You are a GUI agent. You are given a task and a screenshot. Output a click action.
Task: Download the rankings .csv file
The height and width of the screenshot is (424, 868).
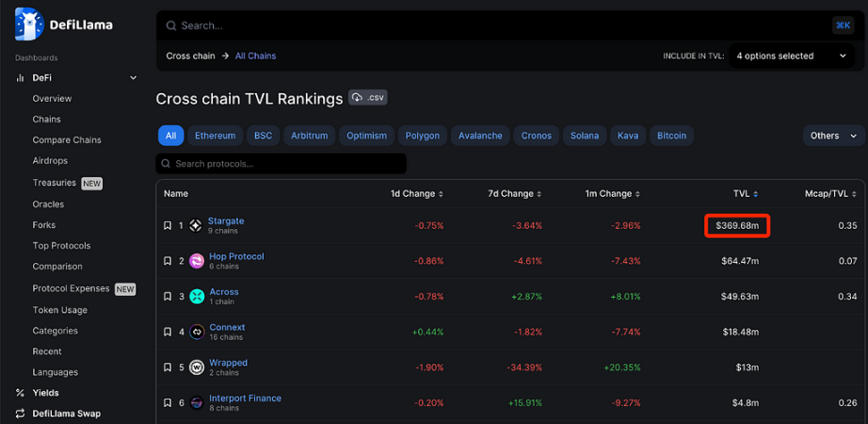click(367, 98)
